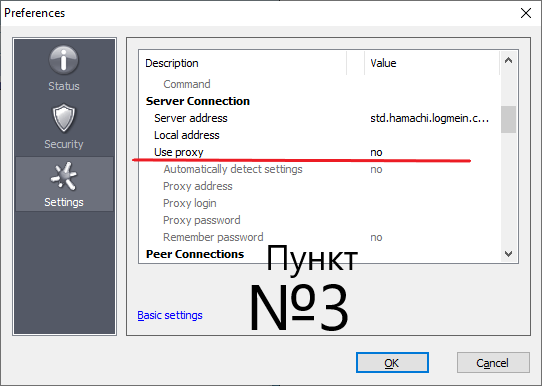Click the Settings tab label
This screenshot has width=542, height=386.
(64, 202)
